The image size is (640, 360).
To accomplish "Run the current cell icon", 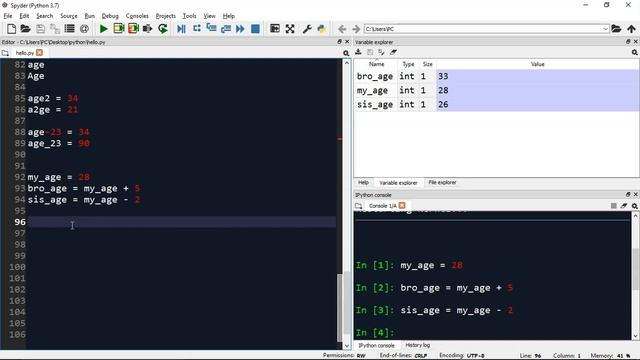I will (119, 29).
